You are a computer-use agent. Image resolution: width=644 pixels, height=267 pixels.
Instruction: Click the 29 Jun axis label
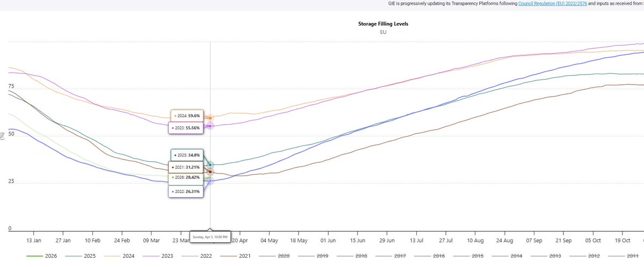(x=387, y=240)
